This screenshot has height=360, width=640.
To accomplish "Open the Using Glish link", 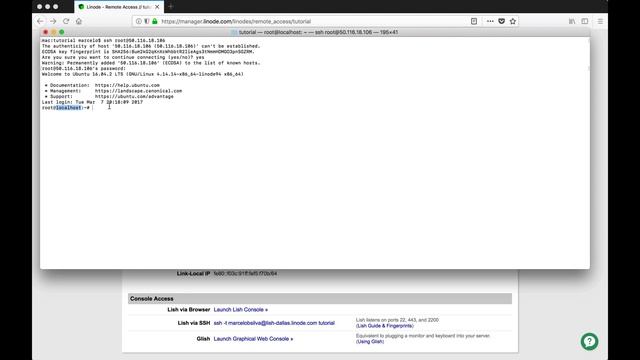I will [x=370, y=342].
